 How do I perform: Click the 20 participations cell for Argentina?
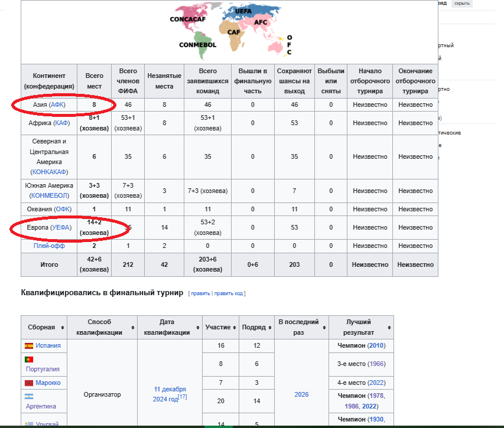tap(221, 401)
